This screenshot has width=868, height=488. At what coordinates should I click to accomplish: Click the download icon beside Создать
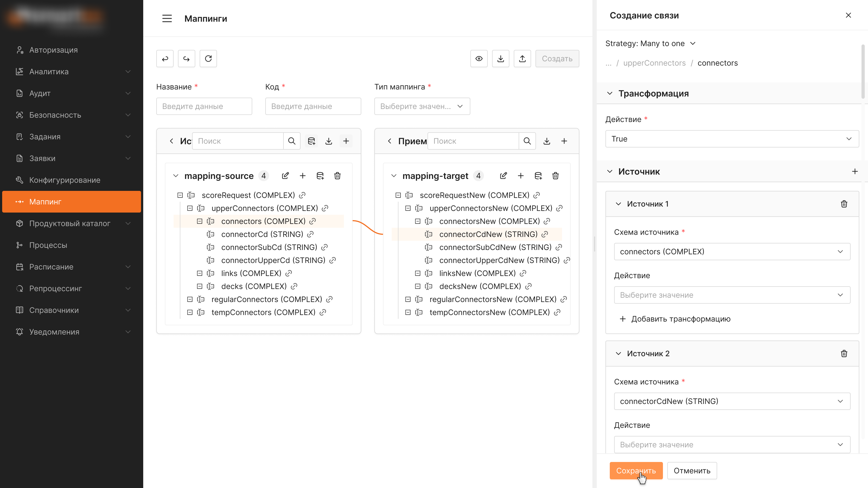coord(501,59)
